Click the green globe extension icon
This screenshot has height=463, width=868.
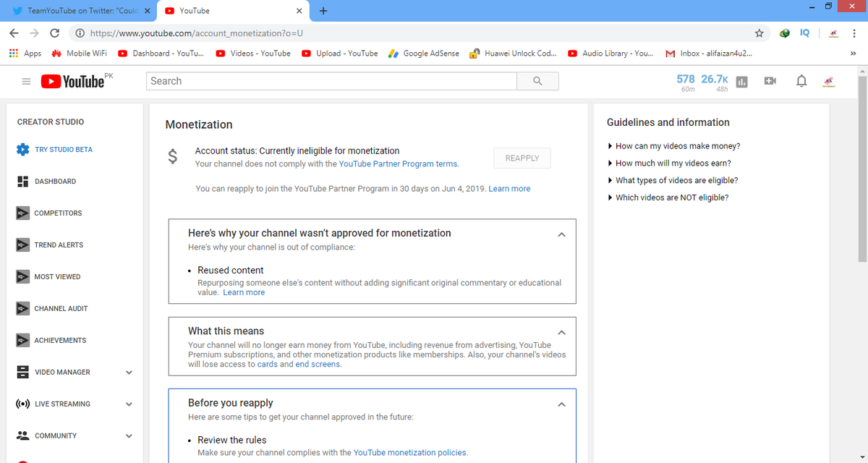point(785,33)
